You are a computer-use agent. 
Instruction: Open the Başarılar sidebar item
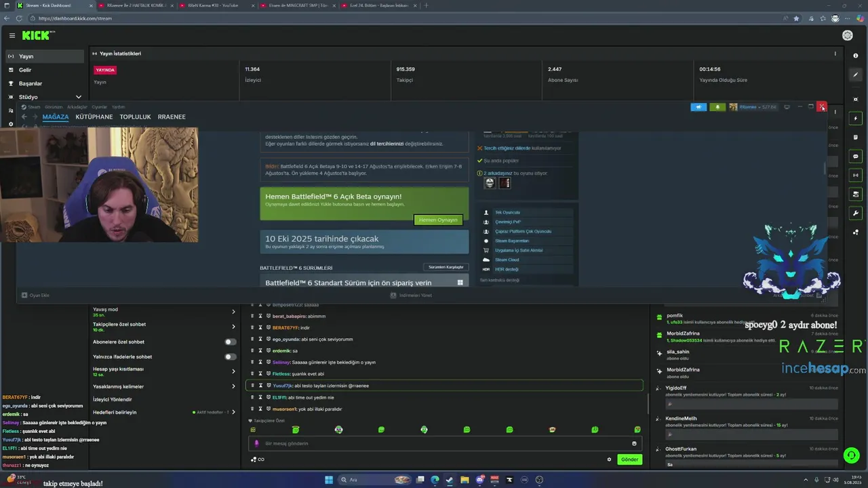pos(44,83)
